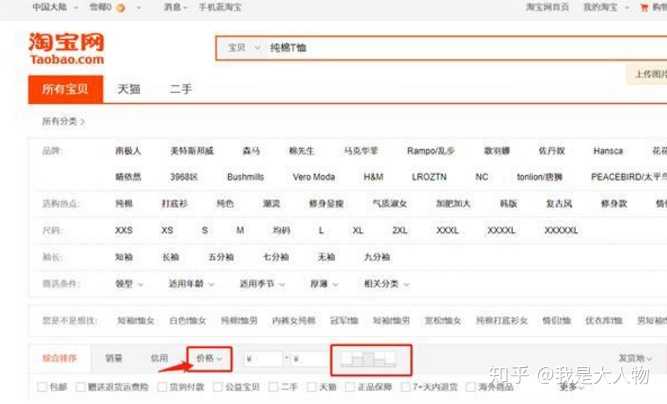The height and width of the screenshot is (404, 667).
Task: Enable the 赠送退货运费险 checkbox
Action: [x=80, y=387]
